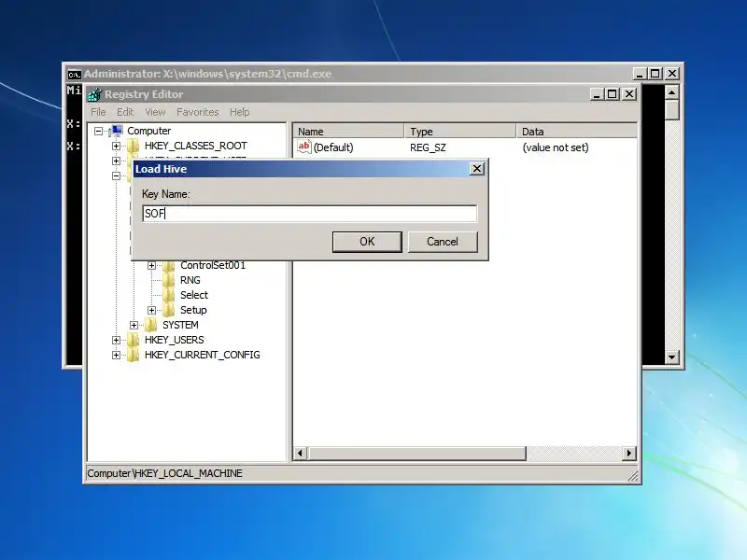The height and width of the screenshot is (560, 747).
Task: Click the values pane horizontal scrollbar thumb
Action: pyautogui.click(x=416, y=454)
